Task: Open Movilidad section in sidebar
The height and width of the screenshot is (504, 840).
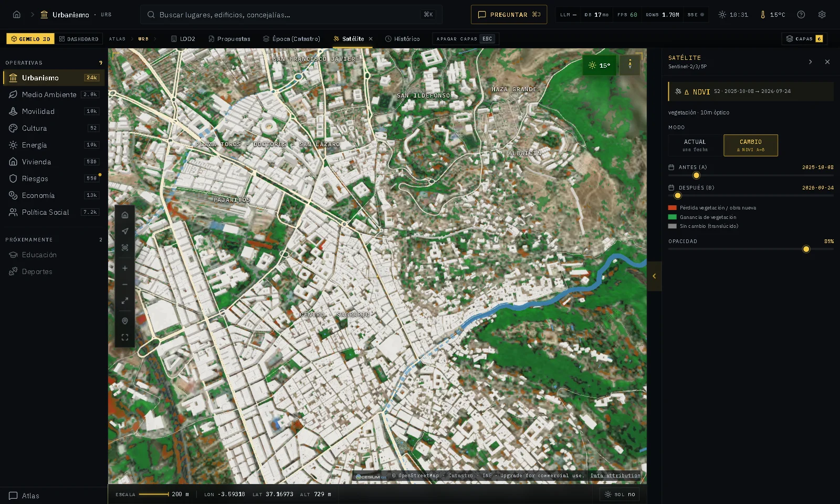Action: (x=54, y=111)
